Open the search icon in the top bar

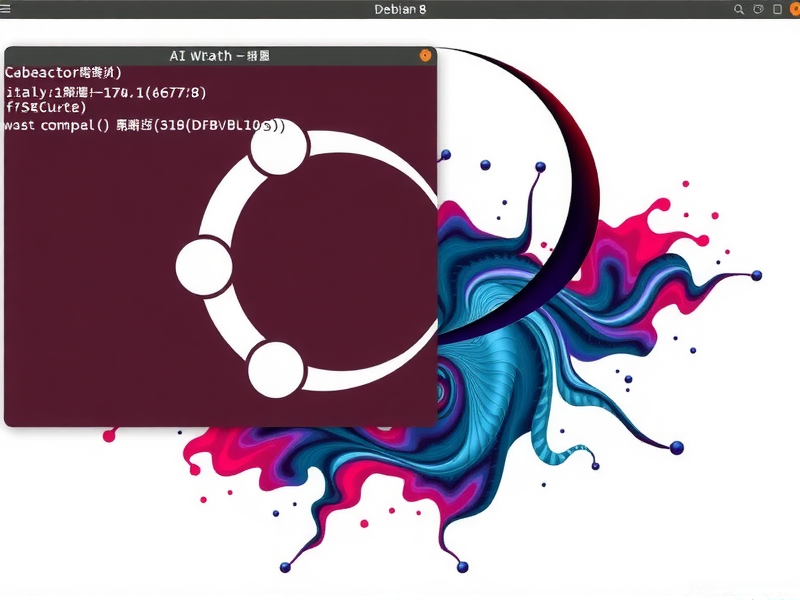tap(739, 9)
